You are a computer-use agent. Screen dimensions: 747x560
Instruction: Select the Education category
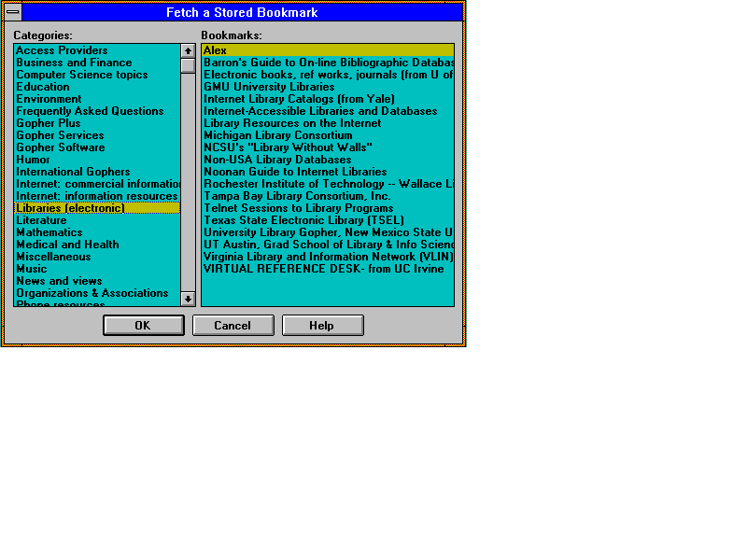[x=97, y=87]
